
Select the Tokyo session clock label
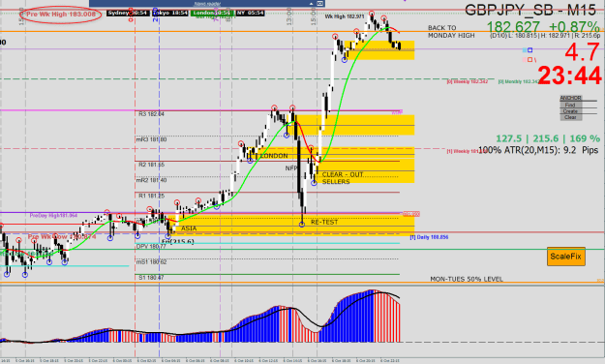point(169,14)
